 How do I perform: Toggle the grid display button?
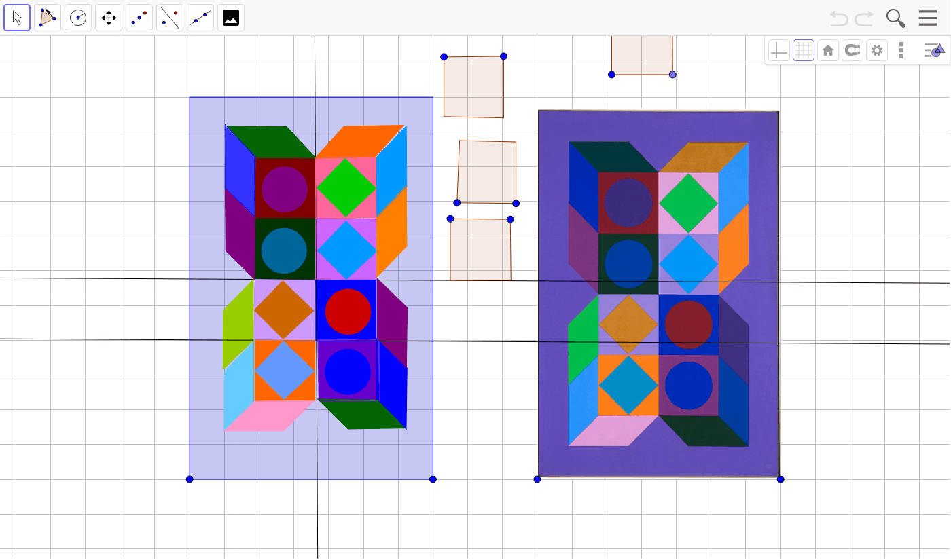(x=804, y=50)
